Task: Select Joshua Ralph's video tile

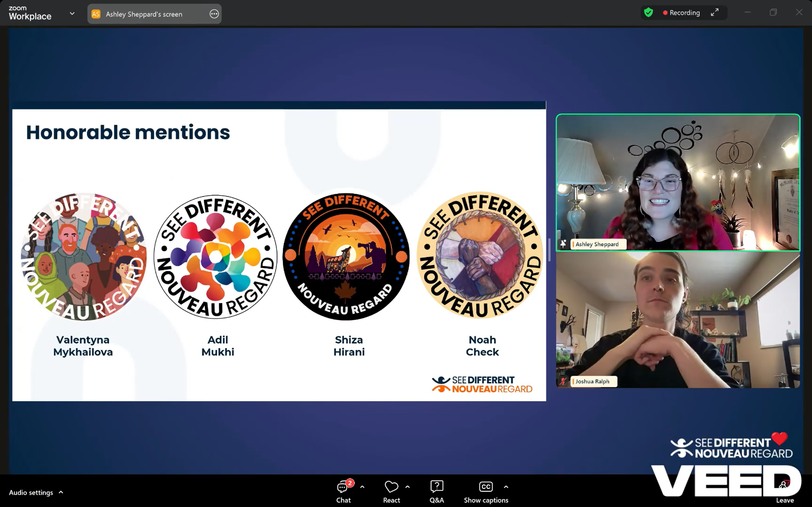Action: (678, 320)
